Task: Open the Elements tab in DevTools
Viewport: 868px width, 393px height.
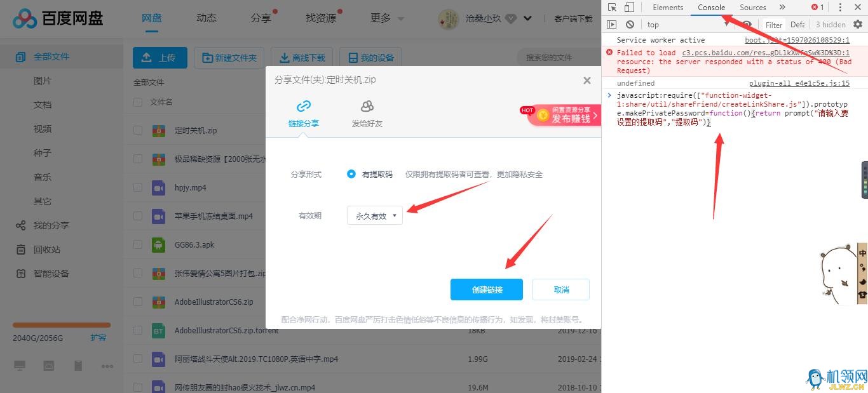Action: (x=668, y=8)
